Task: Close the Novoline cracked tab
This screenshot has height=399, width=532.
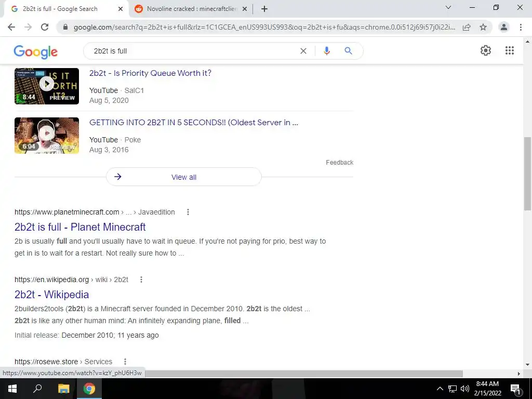Action: tap(245, 9)
